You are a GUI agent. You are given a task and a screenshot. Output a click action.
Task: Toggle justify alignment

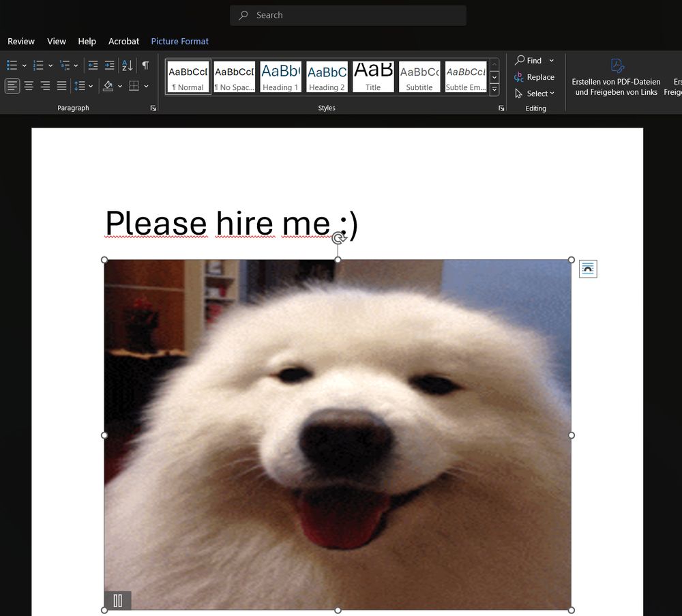[62, 86]
